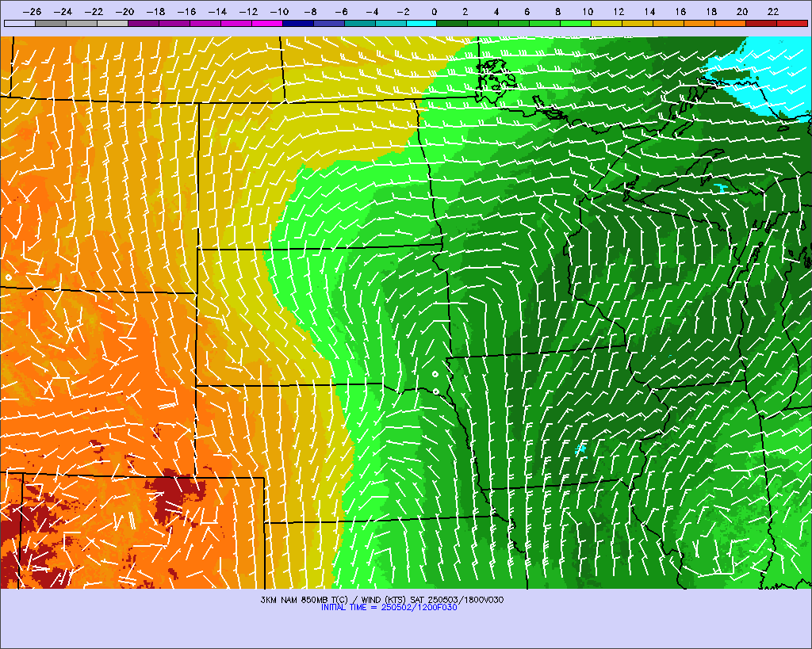Viewport: 812px width, 649px height.
Task: Click the dark blue swatch between -10 and -8
Action: click(298, 23)
